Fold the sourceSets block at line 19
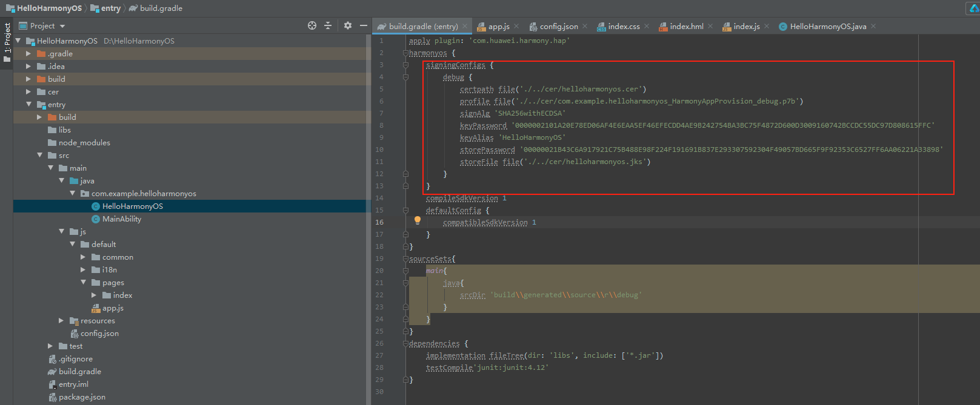This screenshot has width=980, height=405. point(405,258)
